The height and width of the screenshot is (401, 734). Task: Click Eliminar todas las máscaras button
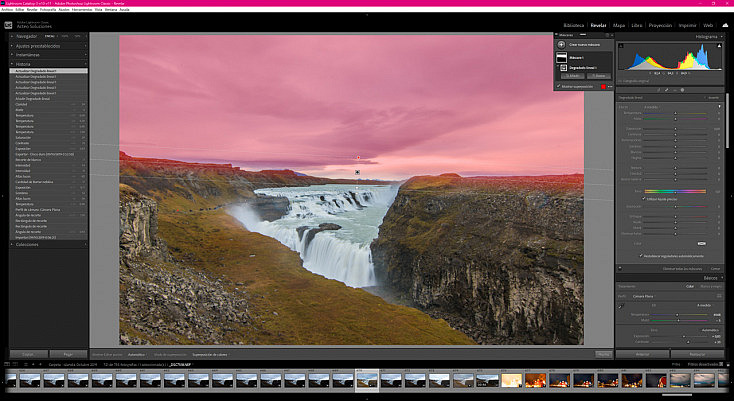point(683,269)
